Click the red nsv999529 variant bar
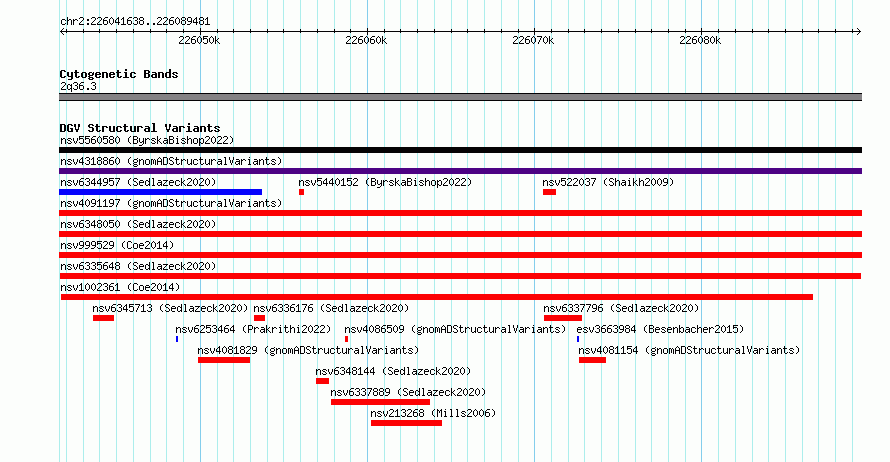 (460, 255)
